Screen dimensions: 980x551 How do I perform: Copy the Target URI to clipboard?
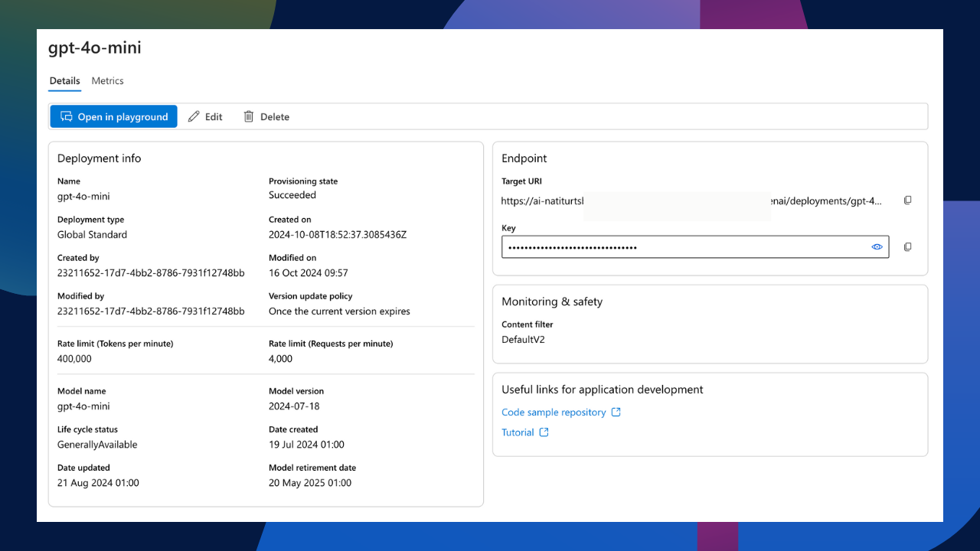pyautogui.click(x=907, y=201)
